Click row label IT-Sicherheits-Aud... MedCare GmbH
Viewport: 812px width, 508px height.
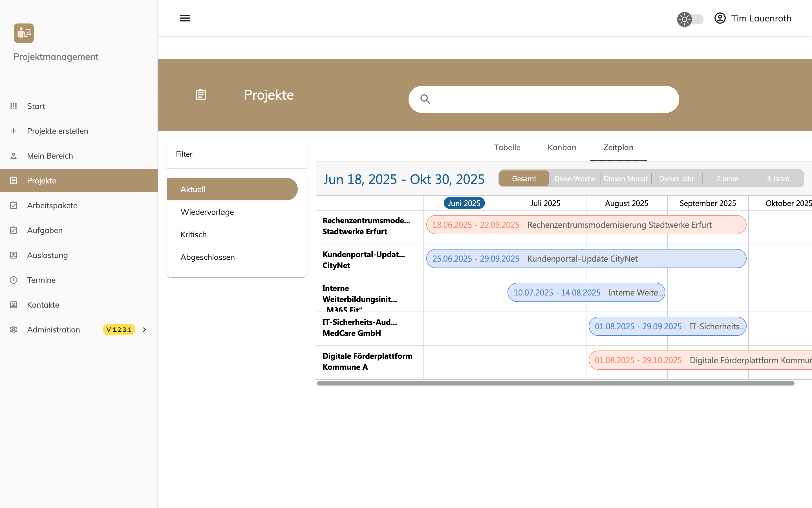359,328
